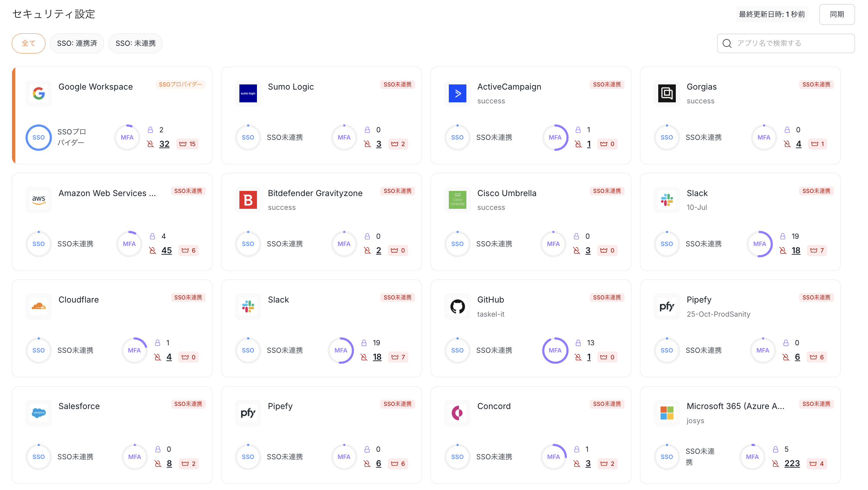The image size is (868, 490).
Task: Click the Bitdefender Gravityzone icon
Action: (248, 200)
